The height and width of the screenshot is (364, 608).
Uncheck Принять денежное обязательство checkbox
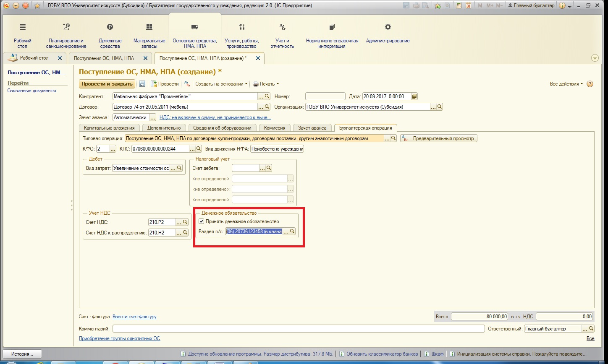tap(202, 221)
